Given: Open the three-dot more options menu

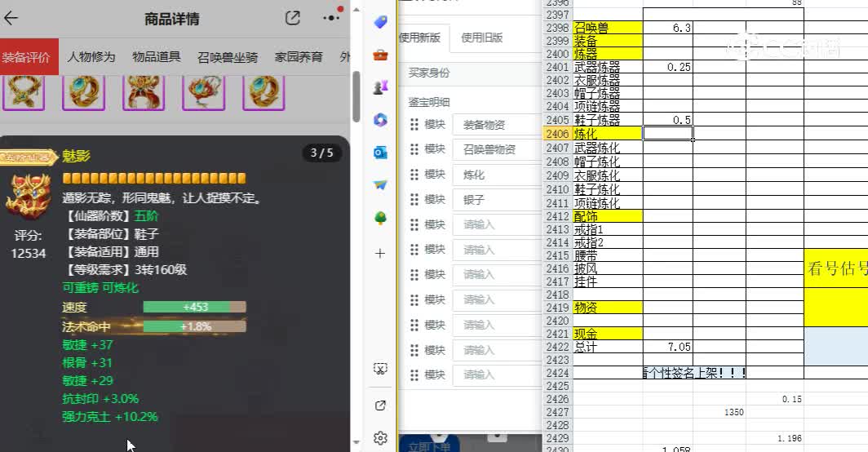Looking at the screenshot, I should [x=331, y=18].
